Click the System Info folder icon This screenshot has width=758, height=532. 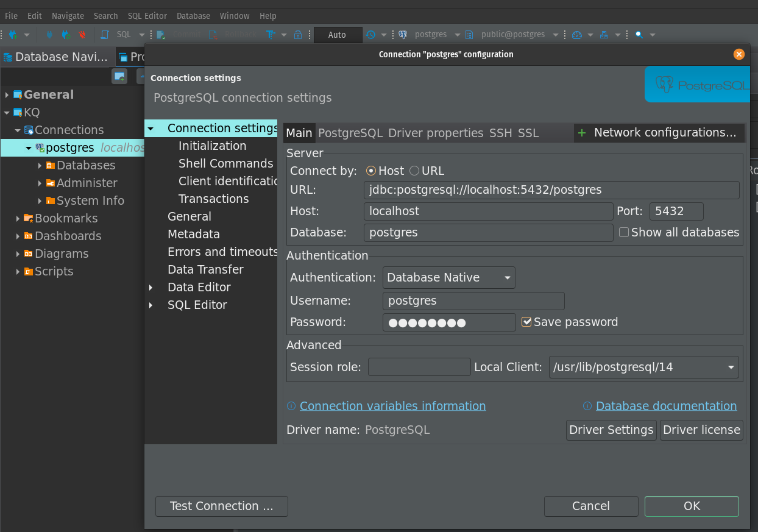51,200
